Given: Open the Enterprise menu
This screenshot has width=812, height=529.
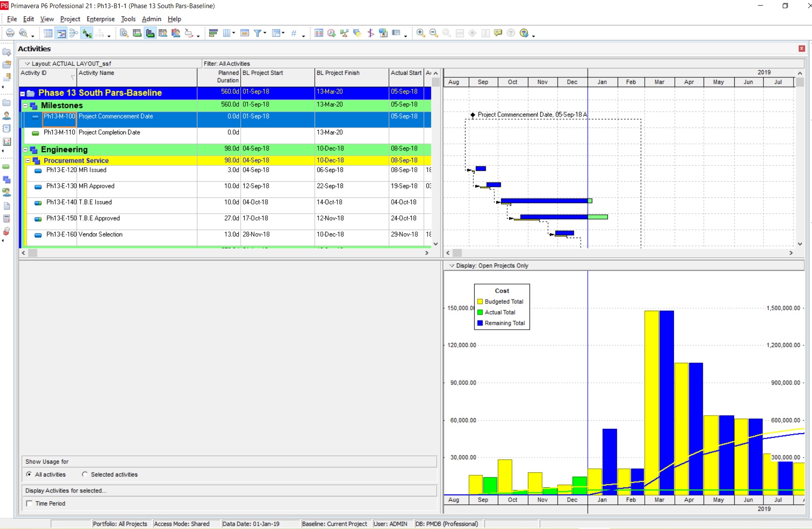Looking at the screenshot, I should (101, 19).
